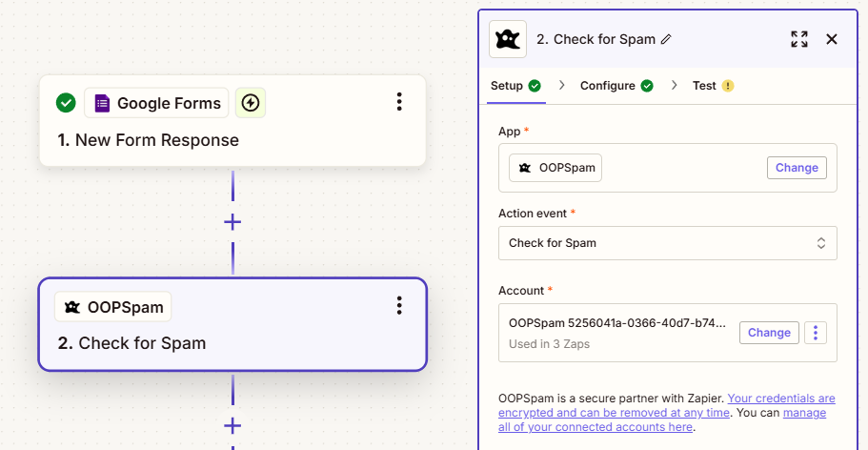Select the New Form Response step card
Viewport: 868px width, 450px height.
tap(232, 121)
